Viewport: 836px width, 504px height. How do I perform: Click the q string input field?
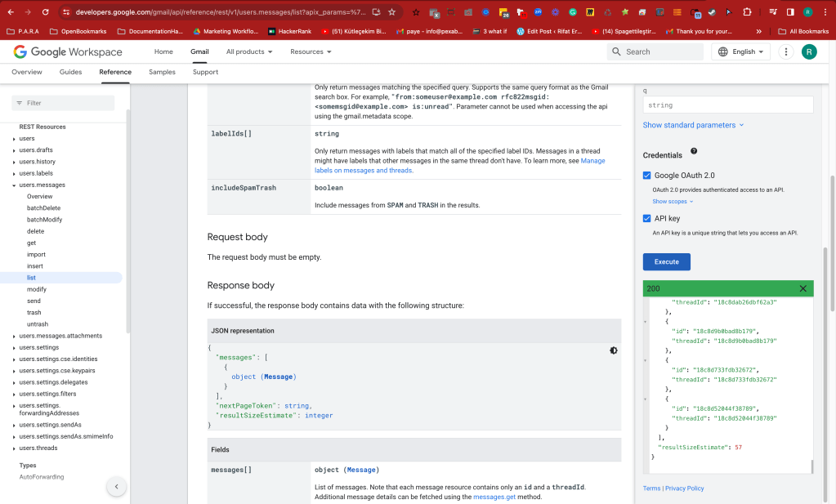point(728,105)
